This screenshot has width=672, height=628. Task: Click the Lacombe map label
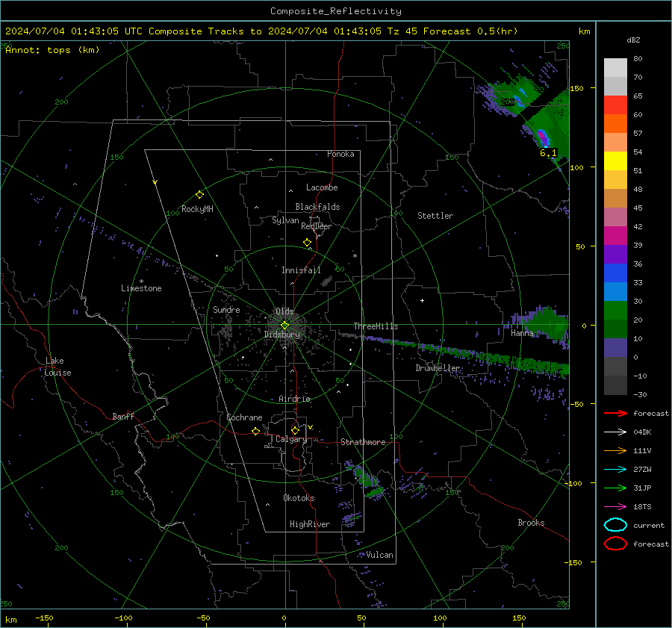(322, 187)
